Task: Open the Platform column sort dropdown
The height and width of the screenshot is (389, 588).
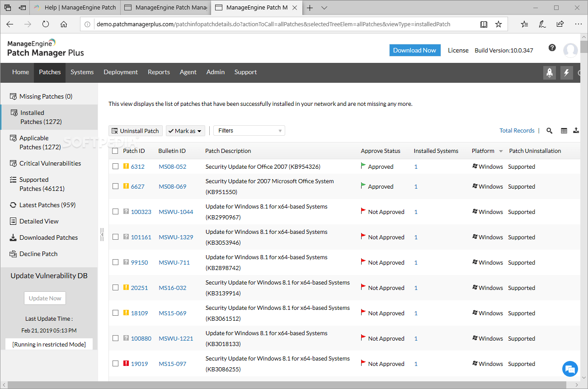Action: pyautogui.click(x=501, y=151)
